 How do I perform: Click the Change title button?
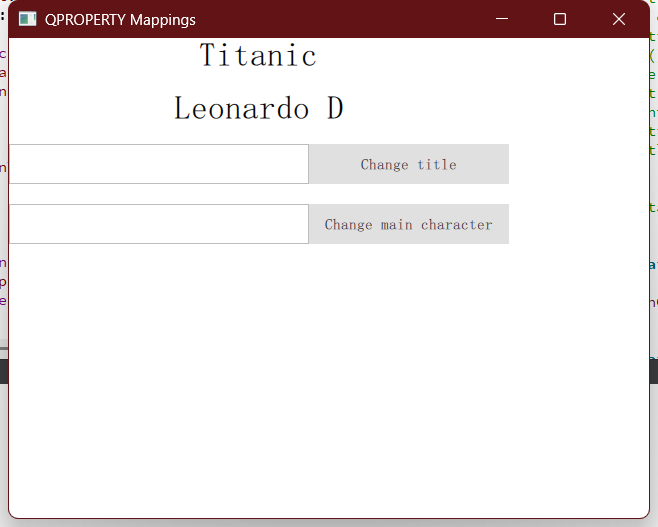click(x=409, y=164)
